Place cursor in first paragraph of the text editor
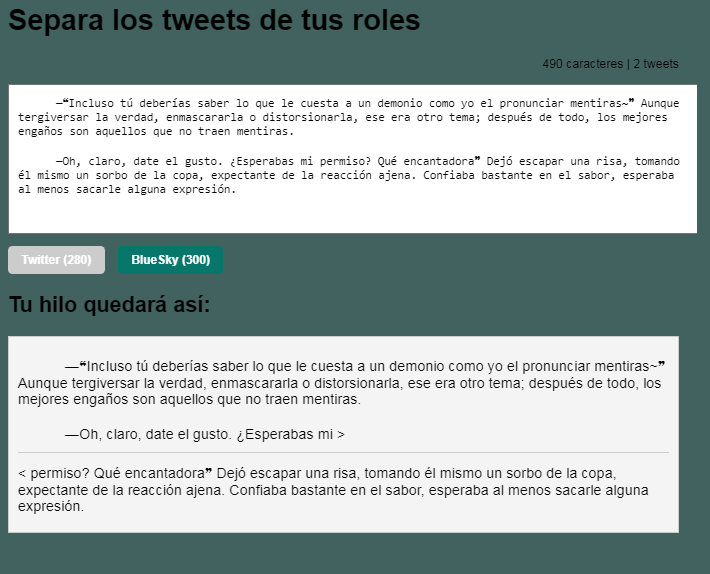Image resolution: width=710 pixels, height=574 pixels. [340, 117]
